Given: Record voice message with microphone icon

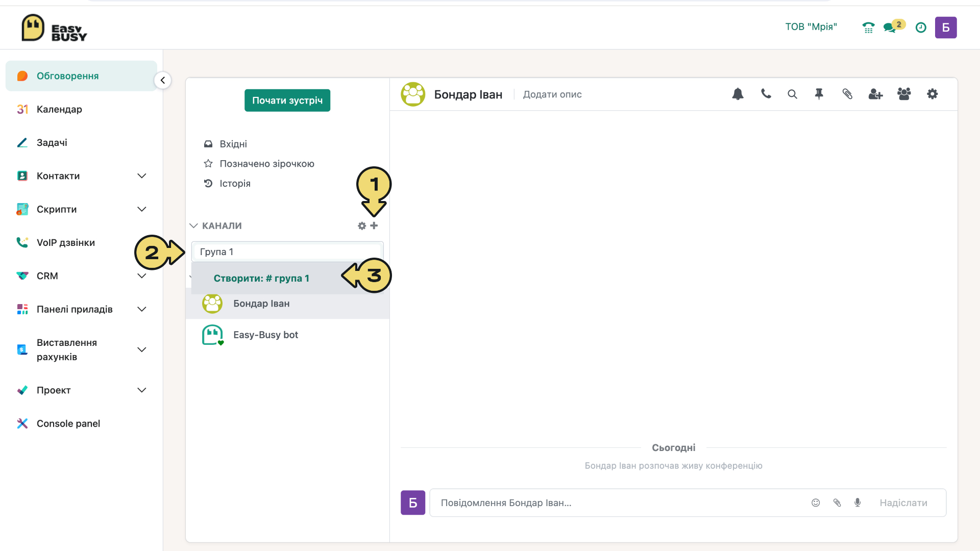Looking at the screenshot, I should pos(857,503).
